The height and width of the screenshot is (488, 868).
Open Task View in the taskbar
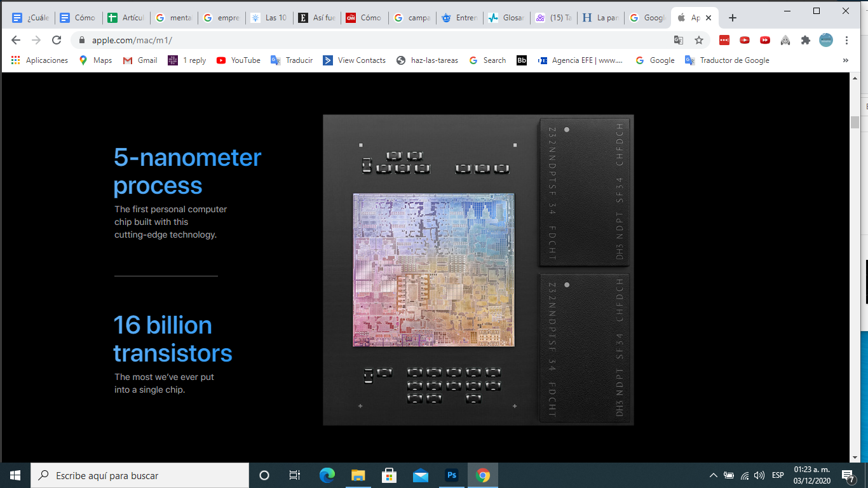click(x=295, y=475)
